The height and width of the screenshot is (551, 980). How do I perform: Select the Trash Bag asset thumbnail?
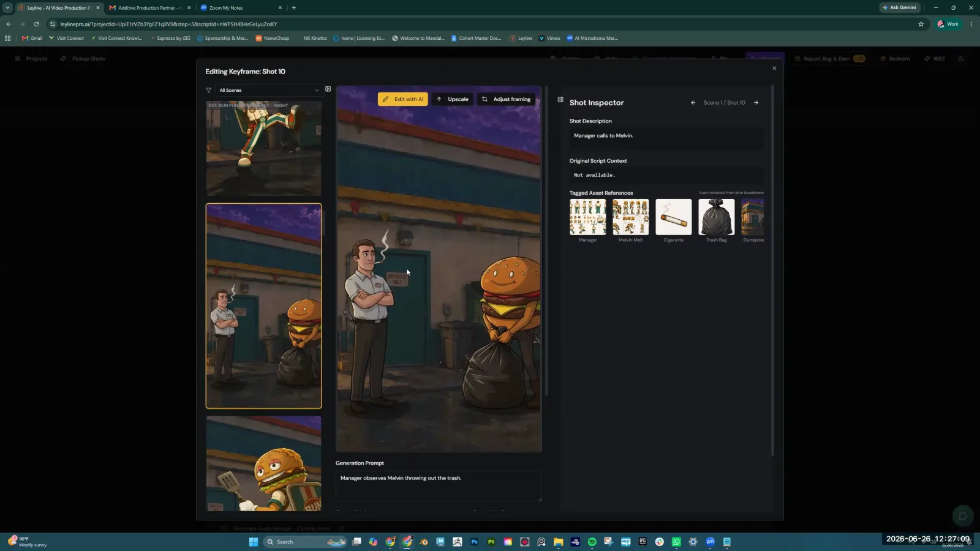point(716,217)
